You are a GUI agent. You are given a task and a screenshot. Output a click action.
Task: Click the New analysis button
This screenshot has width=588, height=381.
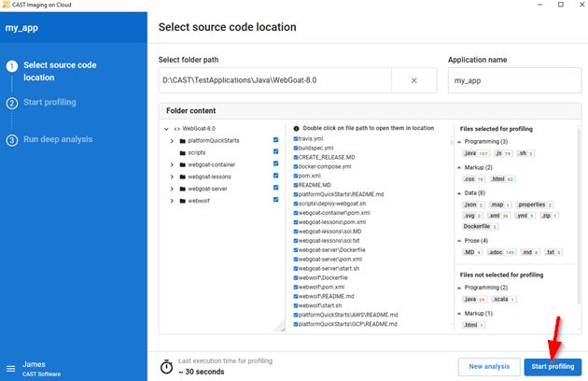coord(489,367)
